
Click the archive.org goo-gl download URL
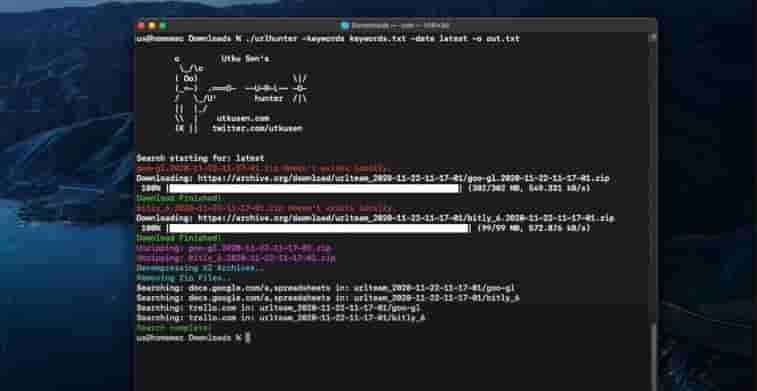click(x=404, y=179)
